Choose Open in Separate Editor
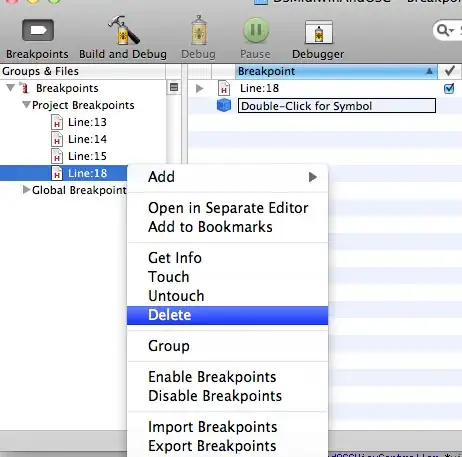The height and width of the screenshot is (457, 462). [228, 208]
